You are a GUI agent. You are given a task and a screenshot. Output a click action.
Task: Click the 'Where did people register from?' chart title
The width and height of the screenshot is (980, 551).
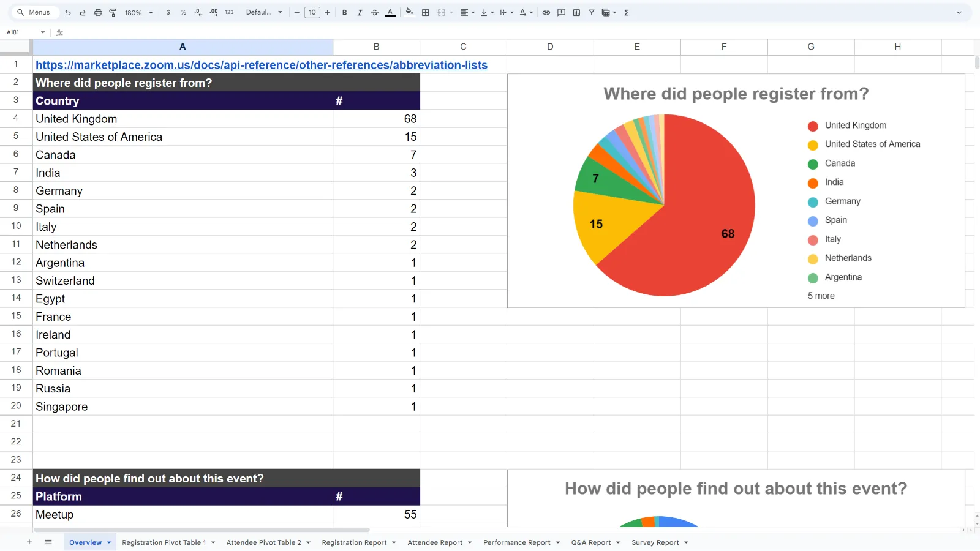(x=736, y=94)
